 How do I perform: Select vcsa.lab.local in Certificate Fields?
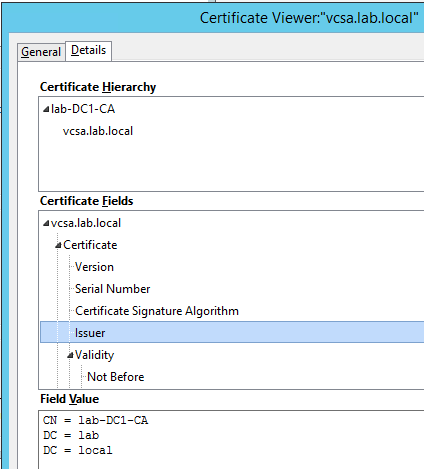click(x=86, y=223)
